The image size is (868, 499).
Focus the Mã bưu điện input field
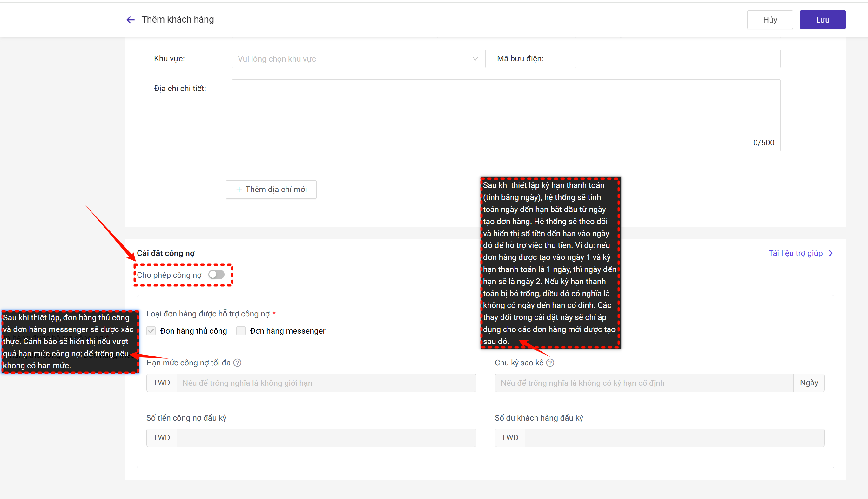677,59
